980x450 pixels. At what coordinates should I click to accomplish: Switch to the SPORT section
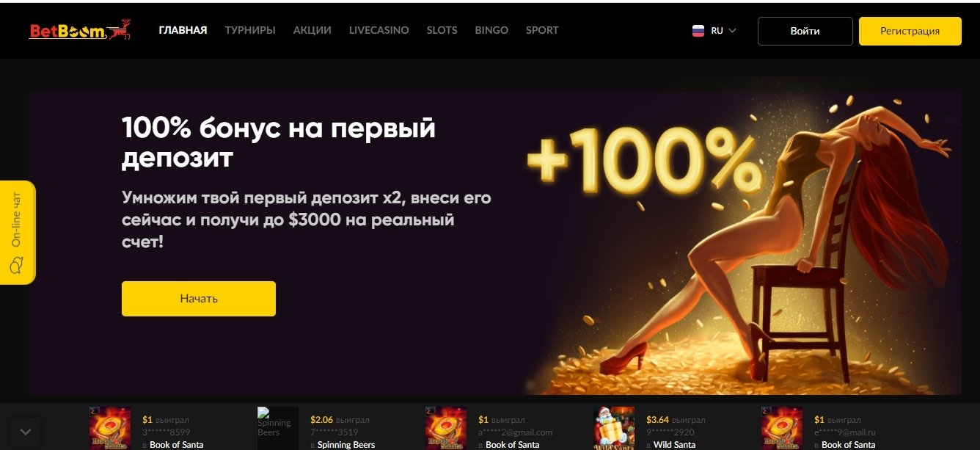click(x=542, y=30)
